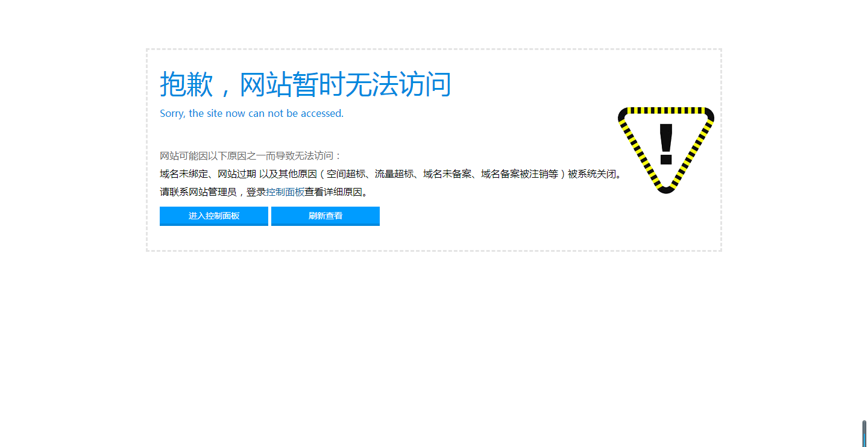Click the vertical scrollbar thumb at bottom right
Screen dimensions: 868x447
pyautogui.click(x=864, y=433)
